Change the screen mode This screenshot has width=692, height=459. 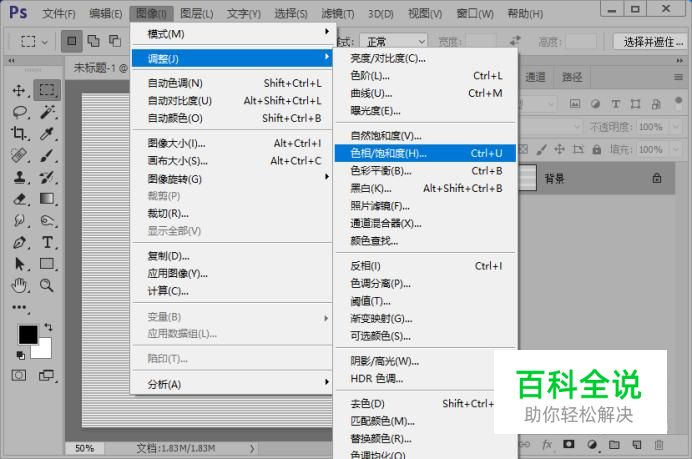click(x=46, y=376)
